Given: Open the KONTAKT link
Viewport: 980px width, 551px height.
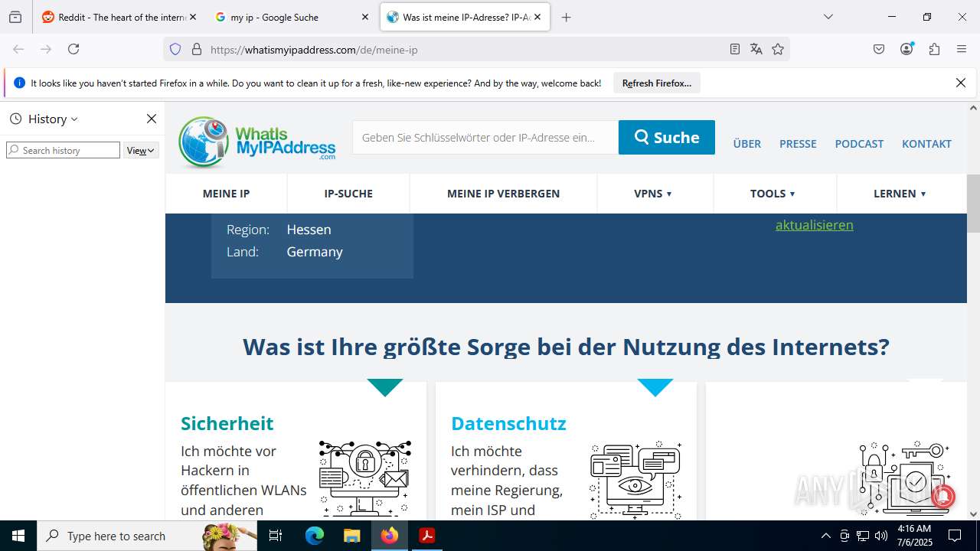Looking at the screenshot, I should (926, 144).
